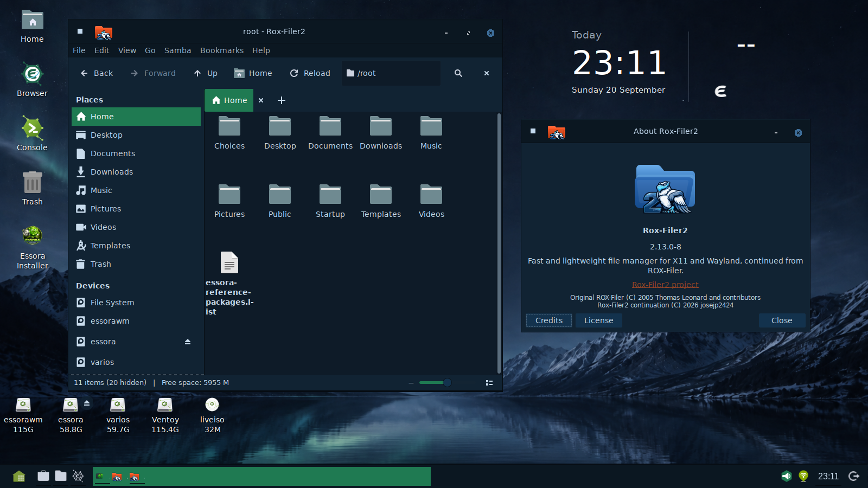Go Up one directory
The image size is (868, 488).
(x=206, y=73)
